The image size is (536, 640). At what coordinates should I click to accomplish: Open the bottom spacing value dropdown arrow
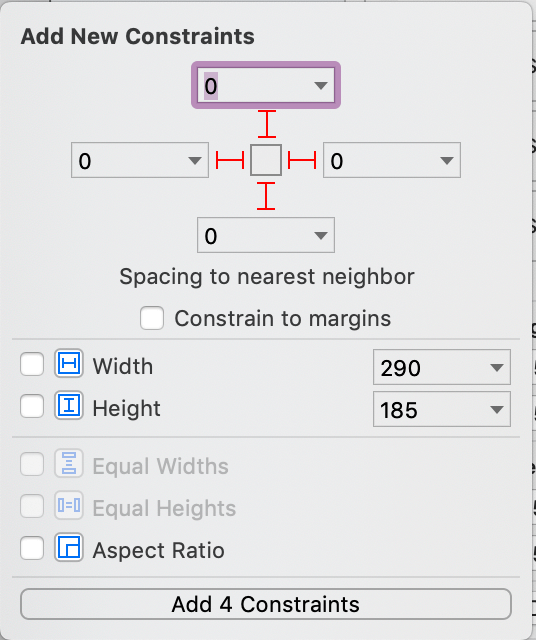[321, 236]
